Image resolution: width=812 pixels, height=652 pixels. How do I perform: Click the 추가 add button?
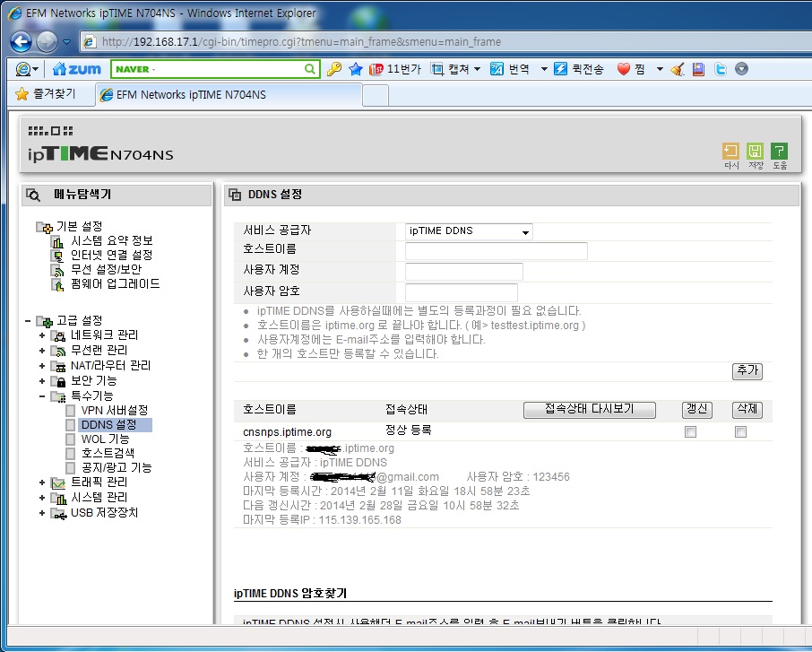(x=747, y=371)
